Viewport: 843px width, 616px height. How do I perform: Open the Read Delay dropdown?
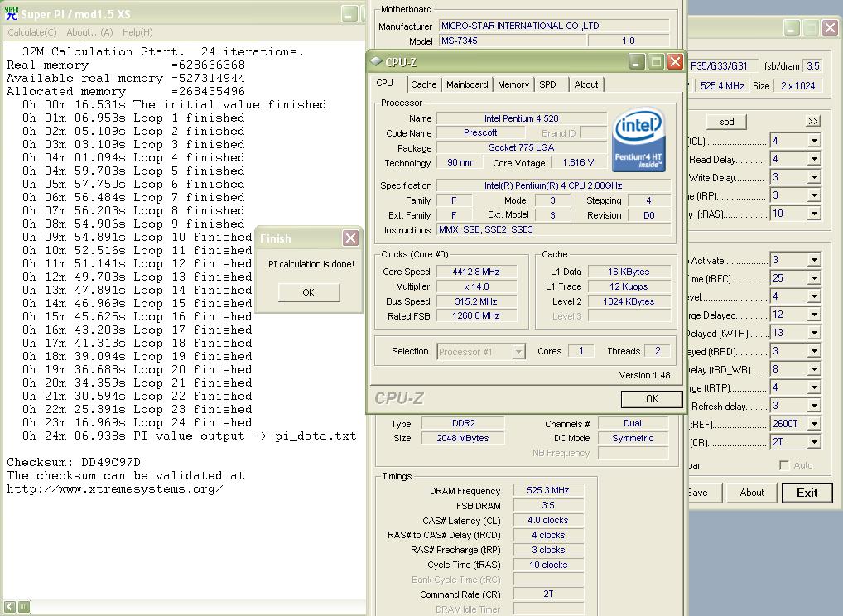(x=814, y=159)
